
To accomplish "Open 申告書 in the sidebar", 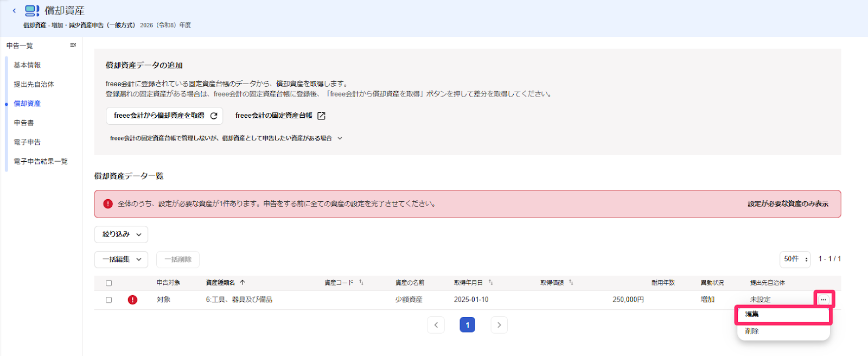I will tap(23, 123).
